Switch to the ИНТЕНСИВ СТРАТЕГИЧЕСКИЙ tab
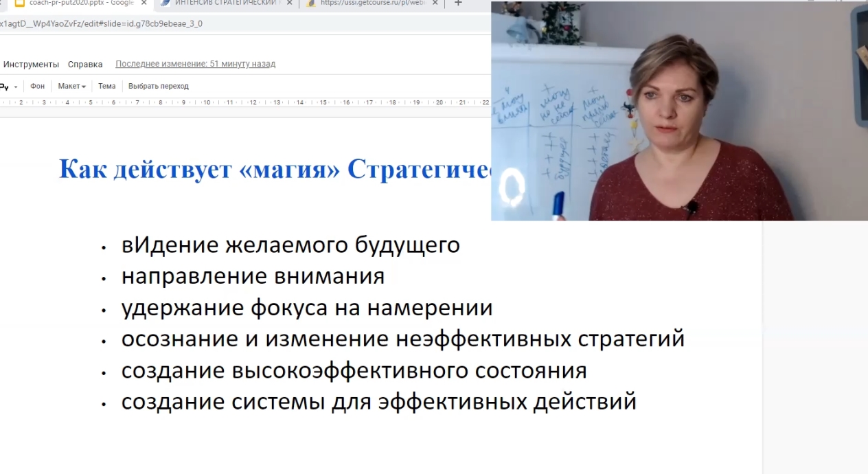Screen dimensions: 868x474 point(227,3)
